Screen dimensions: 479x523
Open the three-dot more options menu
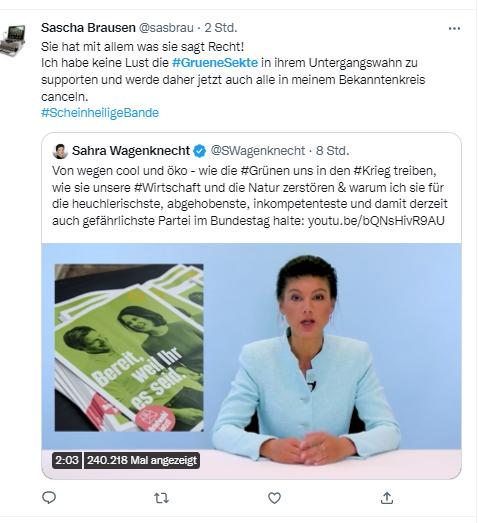(x=454, y=29)
